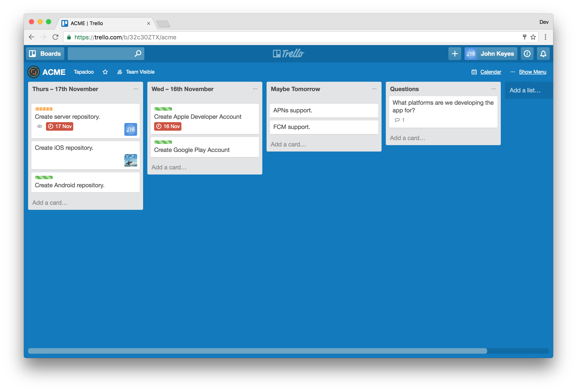Open ACME board team logo
The image size is (577, 392).
click(33, 72)
